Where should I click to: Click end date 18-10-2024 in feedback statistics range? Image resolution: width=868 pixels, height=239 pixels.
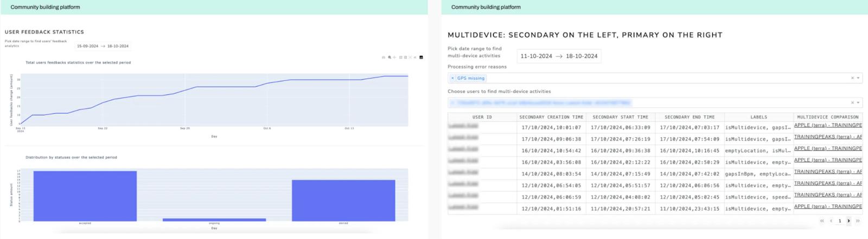pos(118,46)
